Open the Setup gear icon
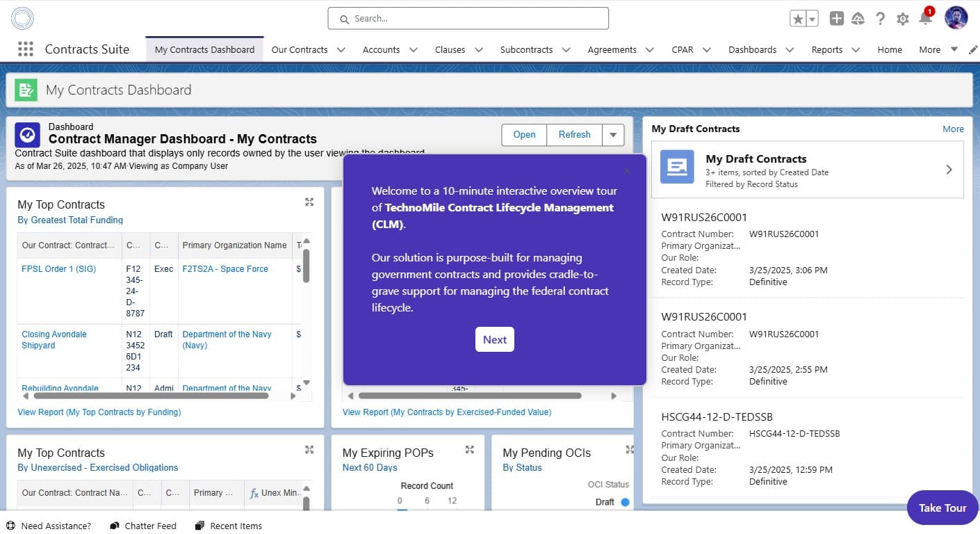 [903, 19]
